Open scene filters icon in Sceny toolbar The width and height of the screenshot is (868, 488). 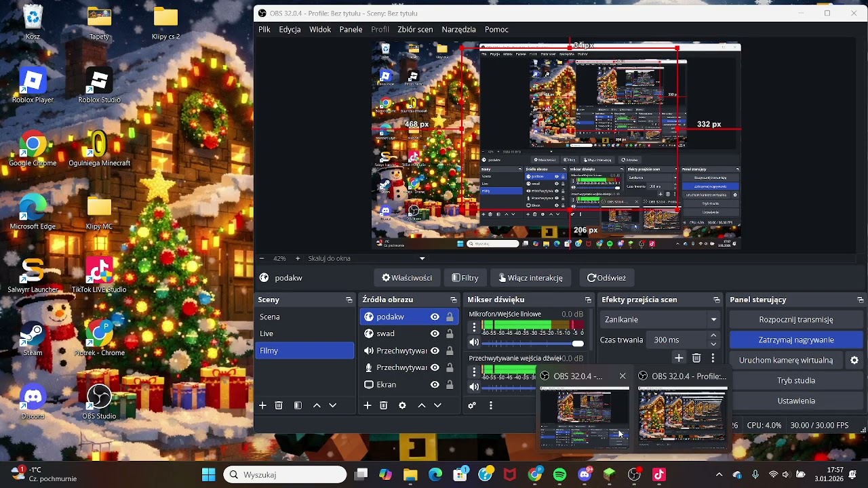[x=298, y=405]
